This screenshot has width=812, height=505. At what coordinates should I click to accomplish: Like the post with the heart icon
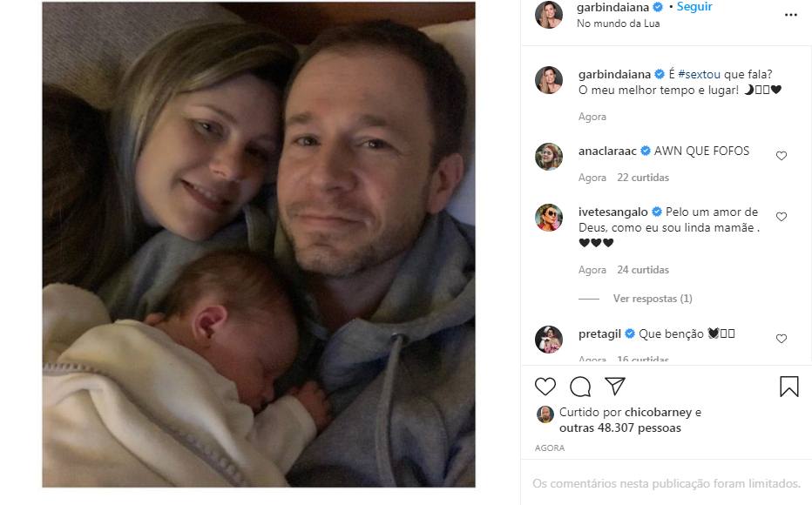click(x=545, y=387)
